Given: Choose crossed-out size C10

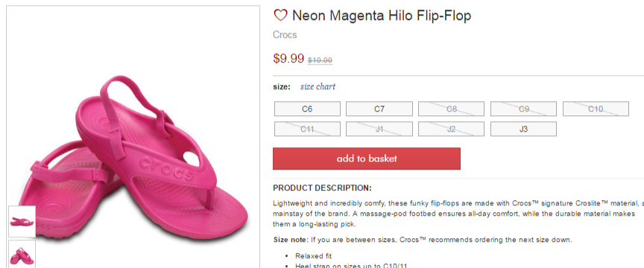Looking at the screenshot, I should pyautogui.click(x=596, y=109).
